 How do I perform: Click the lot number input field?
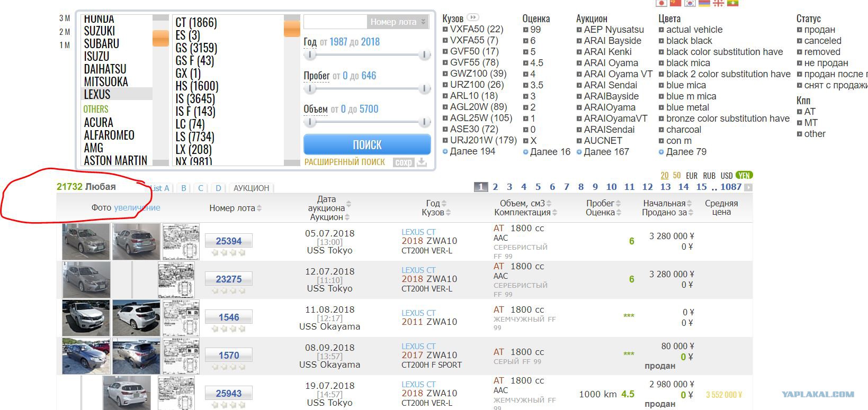[335, 22]
